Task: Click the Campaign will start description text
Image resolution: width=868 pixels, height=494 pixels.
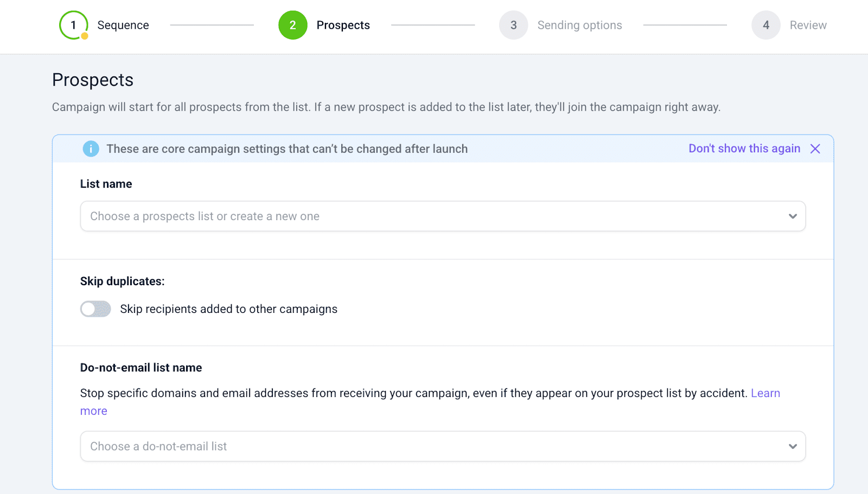Action: [x=386, y=107]
